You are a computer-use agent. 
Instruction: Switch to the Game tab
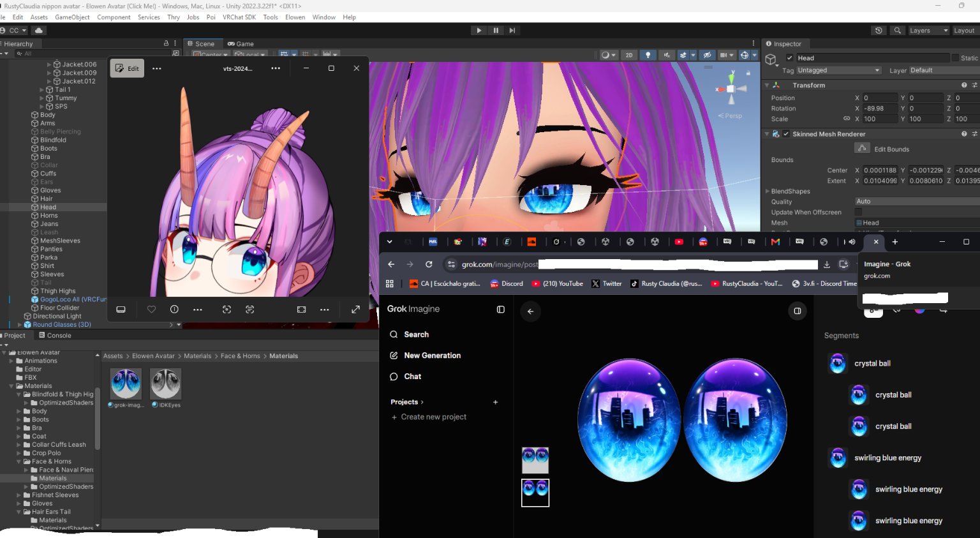[x=241, y=44]
